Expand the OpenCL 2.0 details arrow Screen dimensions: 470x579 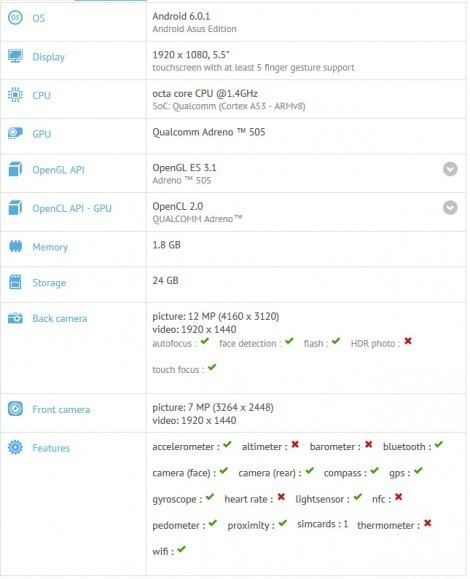tap(450, 208)
